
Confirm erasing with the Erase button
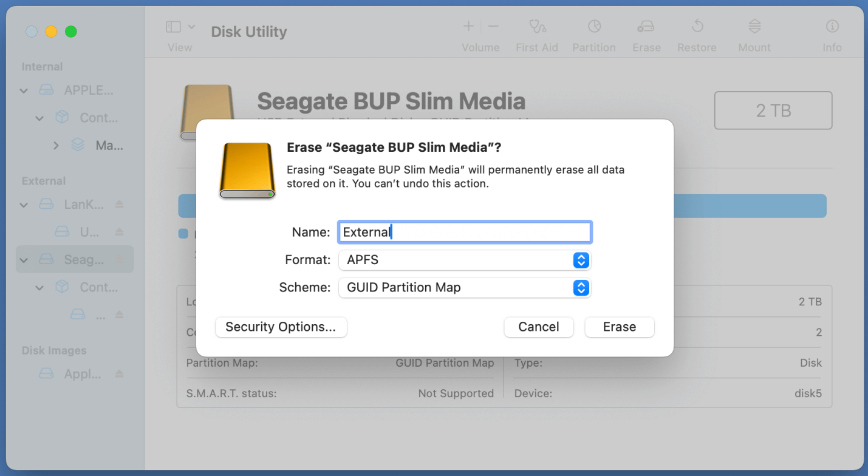pos(619,327)
